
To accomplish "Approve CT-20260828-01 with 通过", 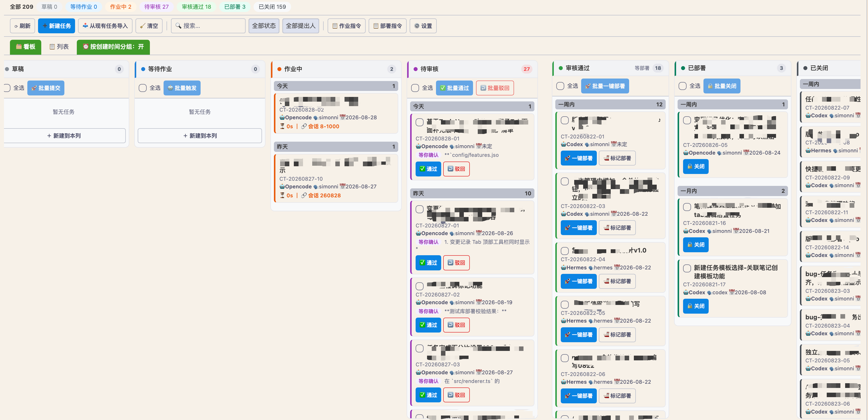I will 428,169.
